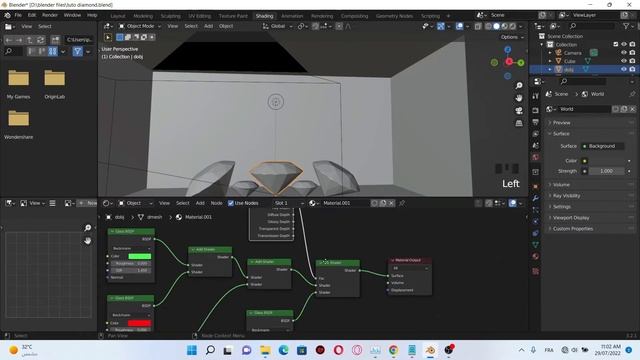640x360 pixels.
Task: Expand the Cube item in outliner
Action: (550, 61)
